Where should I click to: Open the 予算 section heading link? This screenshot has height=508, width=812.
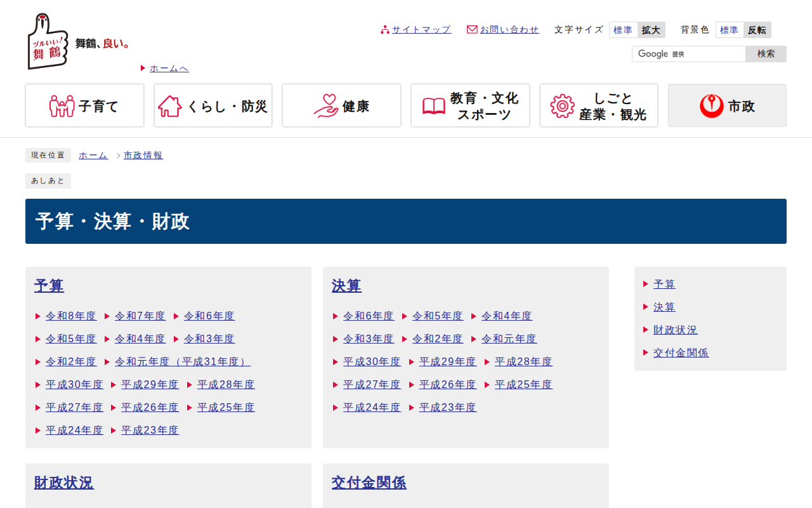[49, 286]
